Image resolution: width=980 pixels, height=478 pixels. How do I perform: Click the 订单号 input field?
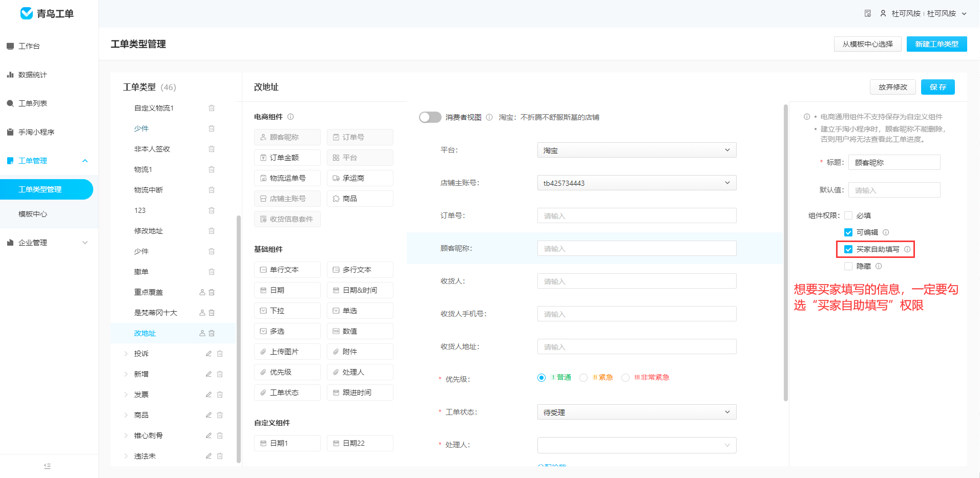coord(637,215)
